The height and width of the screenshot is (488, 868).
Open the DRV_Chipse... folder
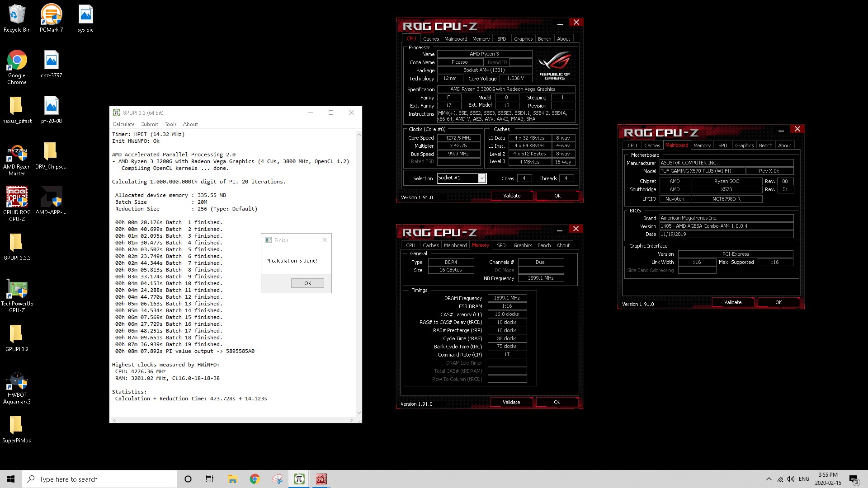point(51,155)
